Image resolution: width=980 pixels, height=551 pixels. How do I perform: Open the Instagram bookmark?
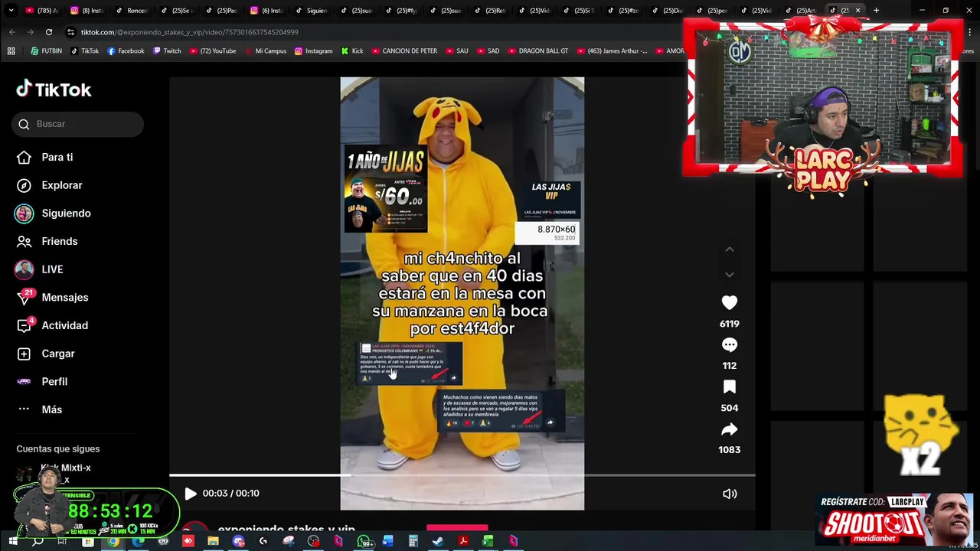click(314, 51)
